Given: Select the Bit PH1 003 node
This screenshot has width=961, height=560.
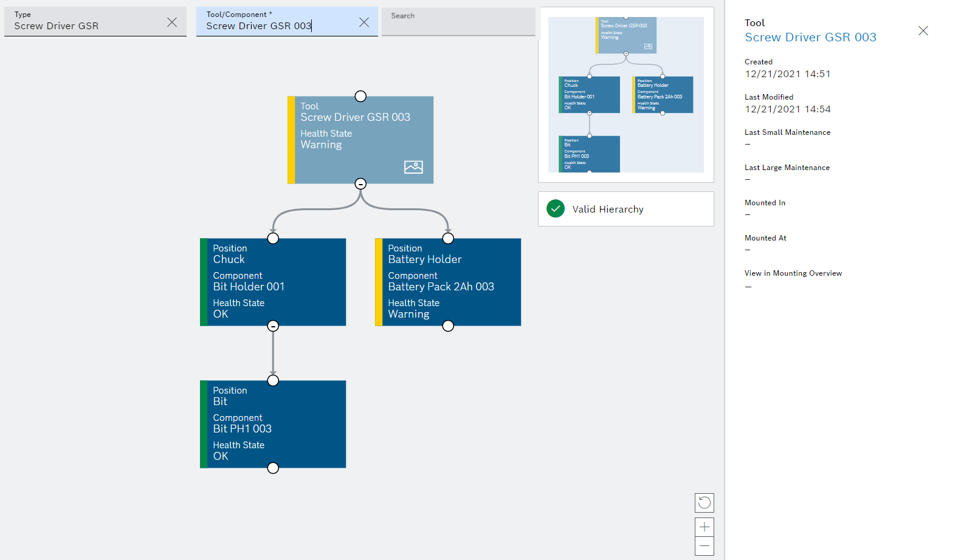Looking at the screenshot, I should 273,424.
